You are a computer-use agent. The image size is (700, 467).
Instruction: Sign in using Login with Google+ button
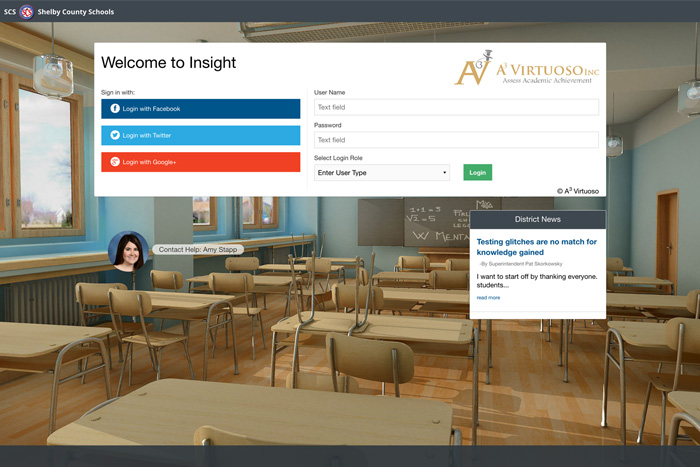click(200, 162)
